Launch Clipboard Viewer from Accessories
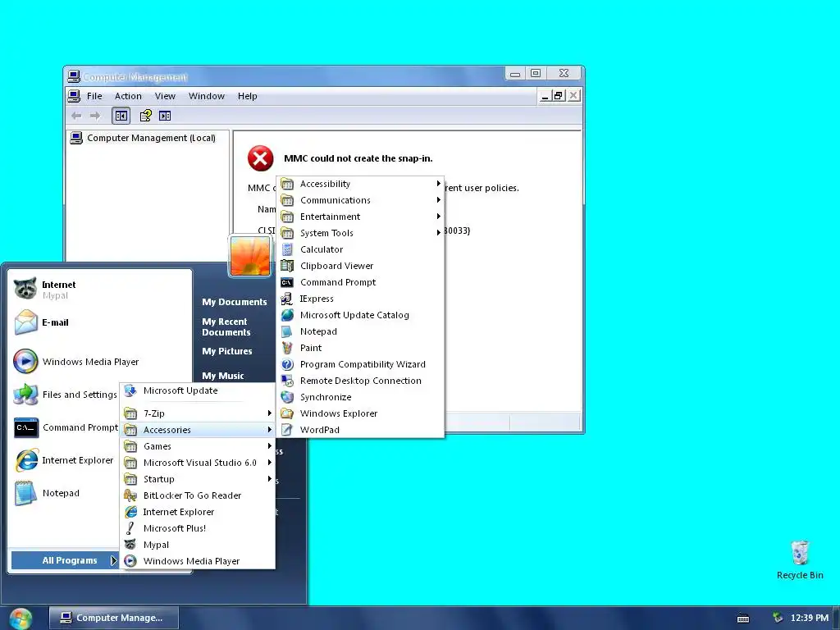 pyautogui.click(x=360, y=266)
